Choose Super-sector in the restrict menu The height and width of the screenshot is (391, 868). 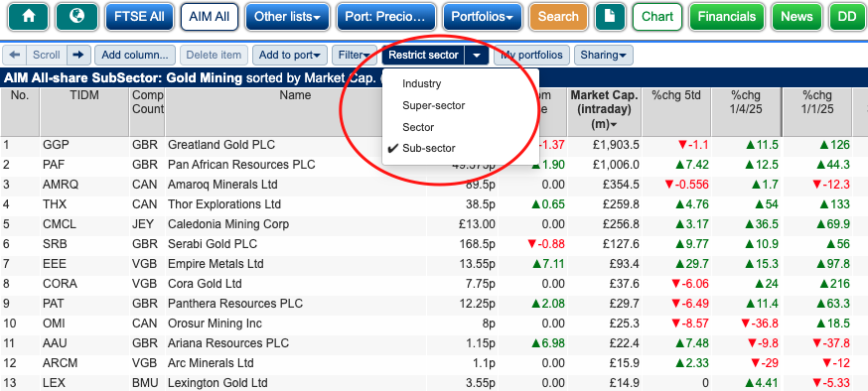pyautogui.click(x=433, y=105)
